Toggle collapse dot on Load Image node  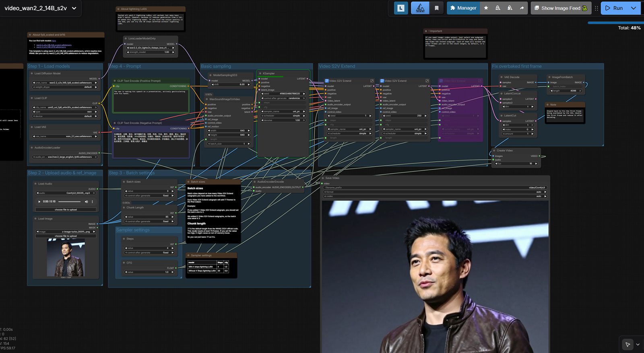point(35,219)
